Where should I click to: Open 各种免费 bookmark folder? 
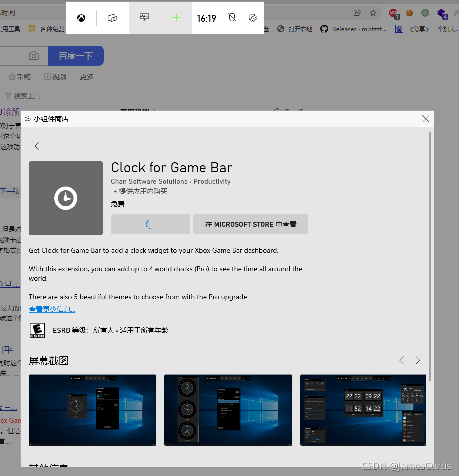tap(47, 29)
